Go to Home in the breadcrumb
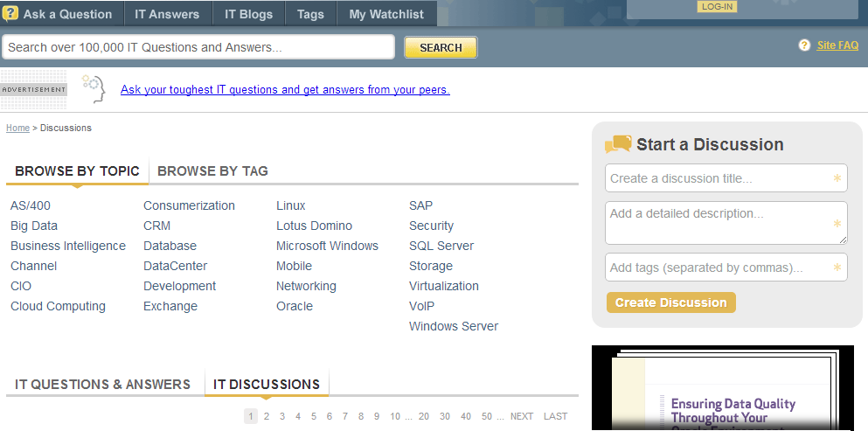 tap(17, 128)
